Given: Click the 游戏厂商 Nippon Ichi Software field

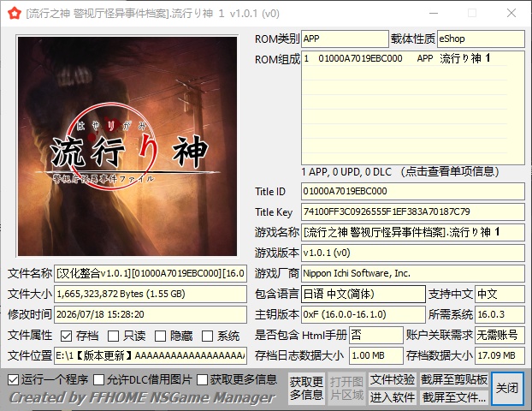Looking at the screenshot, I should [413, 273].
